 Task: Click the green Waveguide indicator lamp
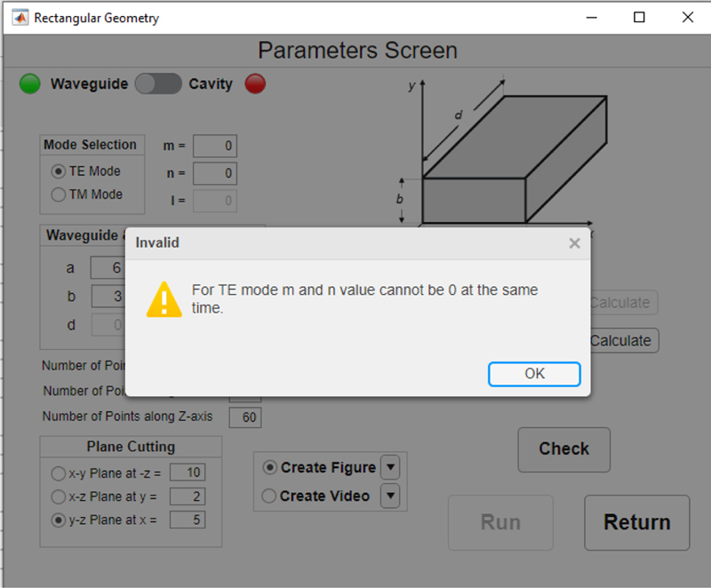30,84
